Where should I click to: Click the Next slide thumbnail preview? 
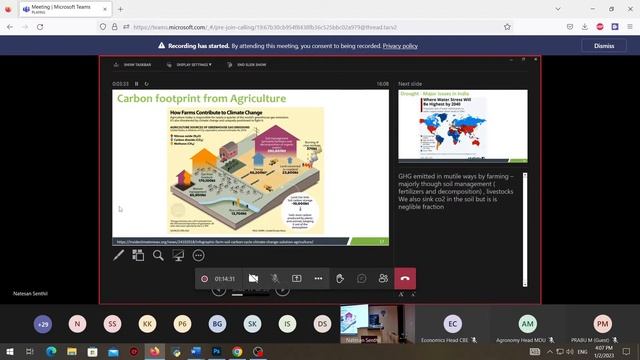pyautogui.click(x=463, y=126)
